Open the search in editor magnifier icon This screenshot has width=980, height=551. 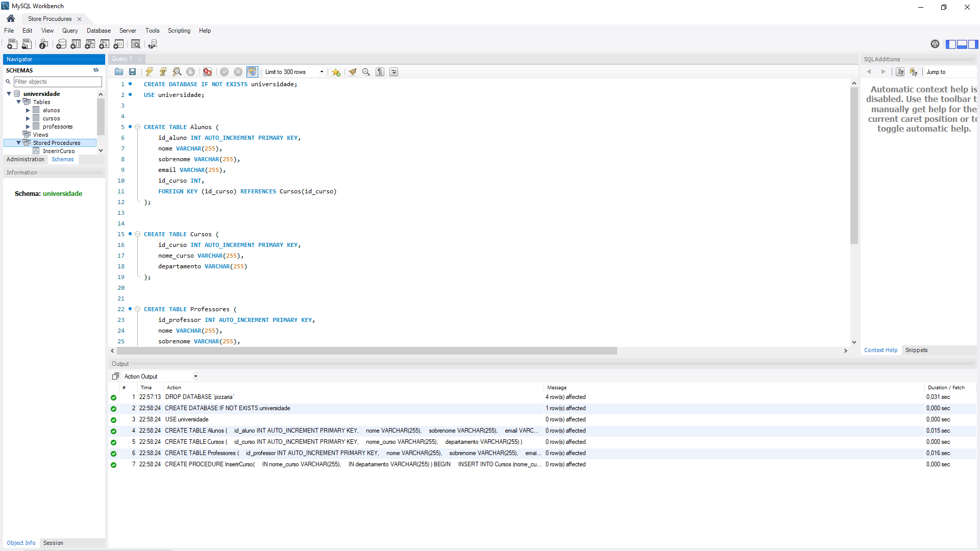coord(366,71)
